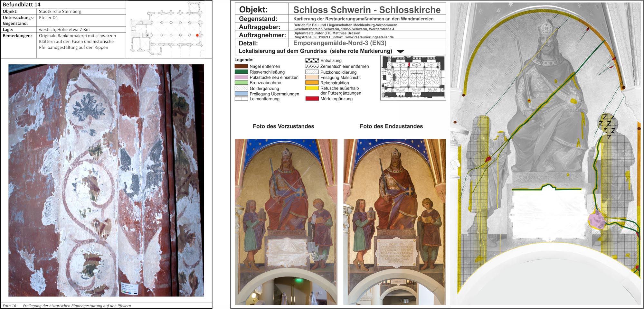Image resolution: width=644 pixels, height=309 pixels.
Task: Open the 'Foto des Endzustandes' photo
Action: coord(394,222)
